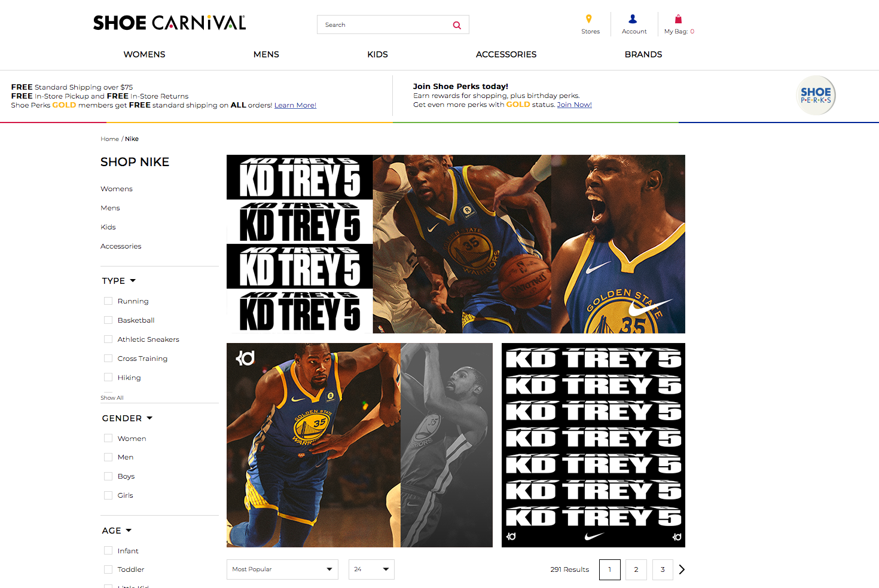Open the 24 items-per-page dropdown
Viewport: 879px width, 588px height.
coord(371,569)
